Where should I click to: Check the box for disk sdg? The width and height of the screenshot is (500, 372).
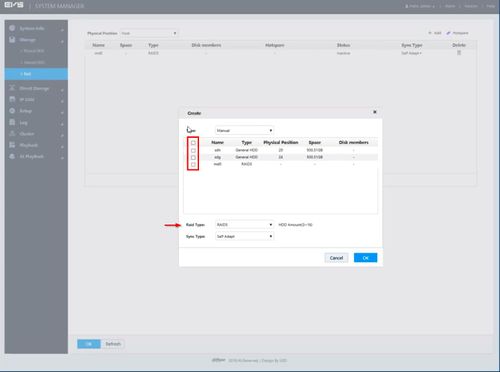(x=193, y=157)
